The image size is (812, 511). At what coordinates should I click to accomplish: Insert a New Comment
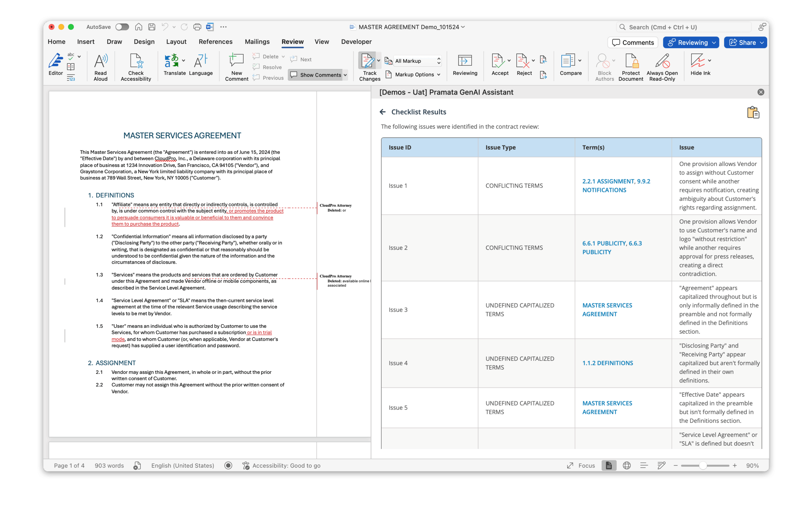(x=236, y=67)
